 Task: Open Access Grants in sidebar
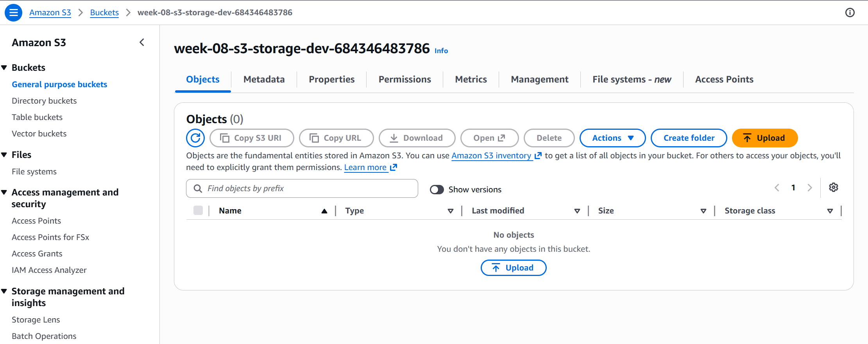(x=37, y=254)
